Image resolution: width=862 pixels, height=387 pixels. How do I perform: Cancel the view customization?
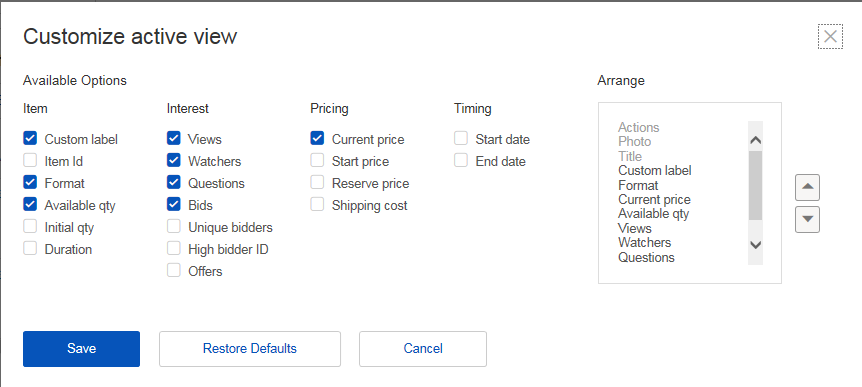click(423, 349)
